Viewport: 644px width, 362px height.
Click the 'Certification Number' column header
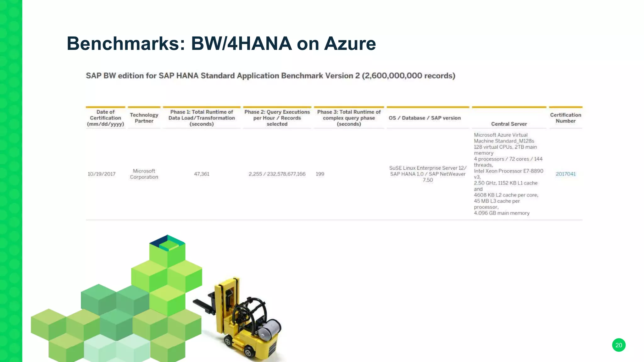click(565, 118)
